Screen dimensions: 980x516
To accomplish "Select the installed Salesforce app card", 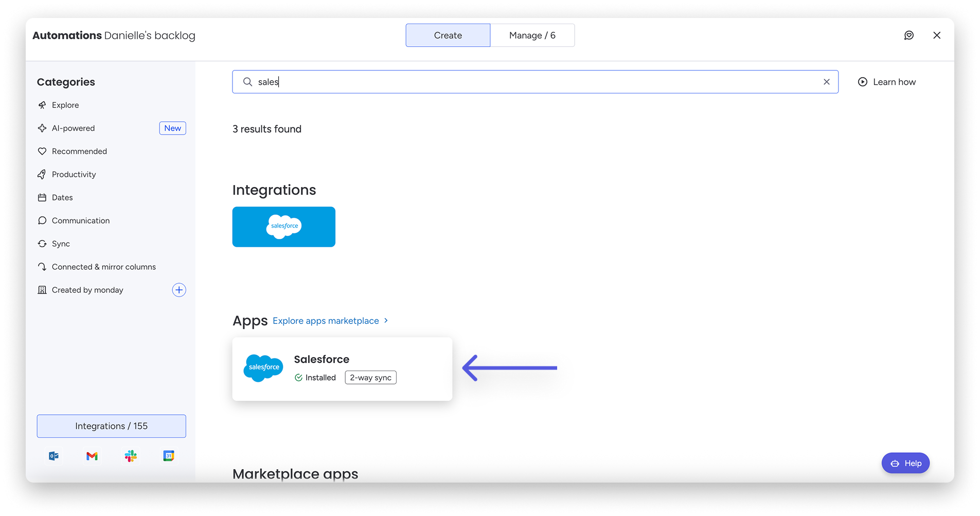I will click(x=342, y=369).
